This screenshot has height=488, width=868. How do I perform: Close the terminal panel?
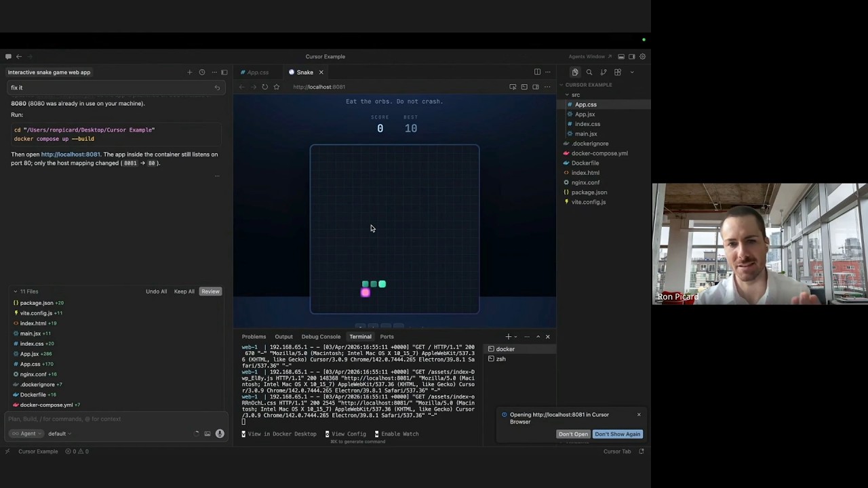(548, 337)
